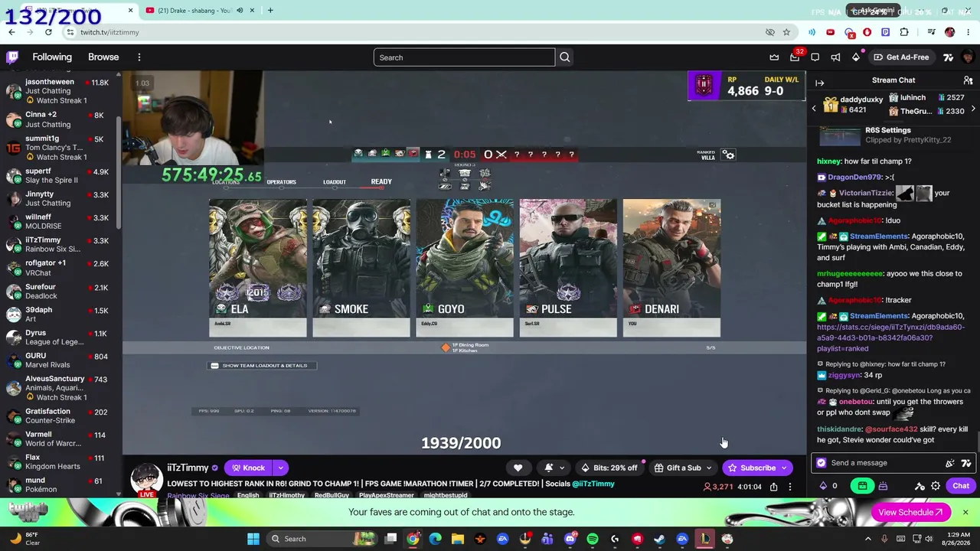Screen dimensions: 980x551
Task: Click the Send a message chat box
Action: (893, 463)
